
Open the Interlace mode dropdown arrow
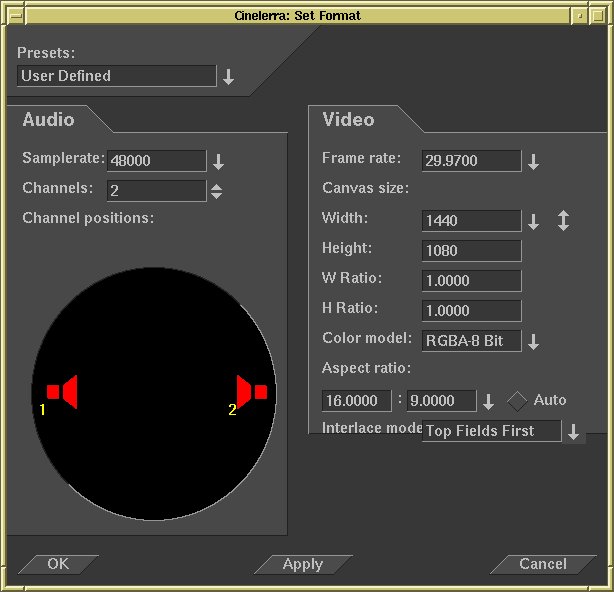[573, 432]
